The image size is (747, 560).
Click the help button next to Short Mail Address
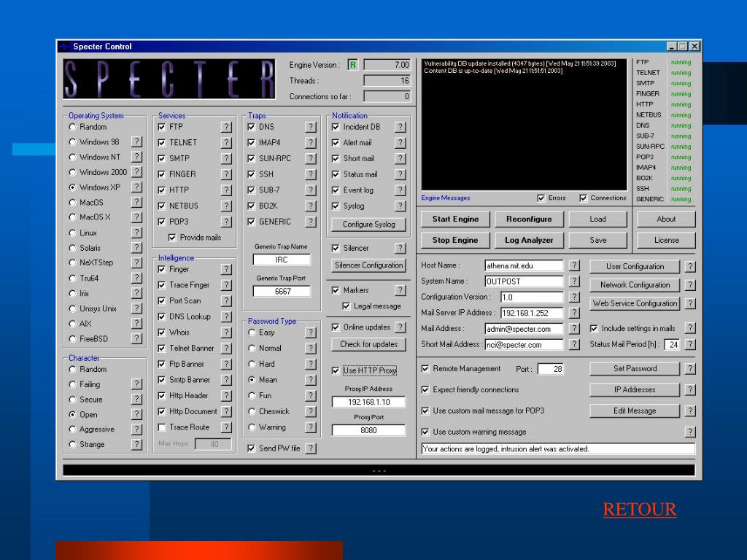[x=575, y=344]
